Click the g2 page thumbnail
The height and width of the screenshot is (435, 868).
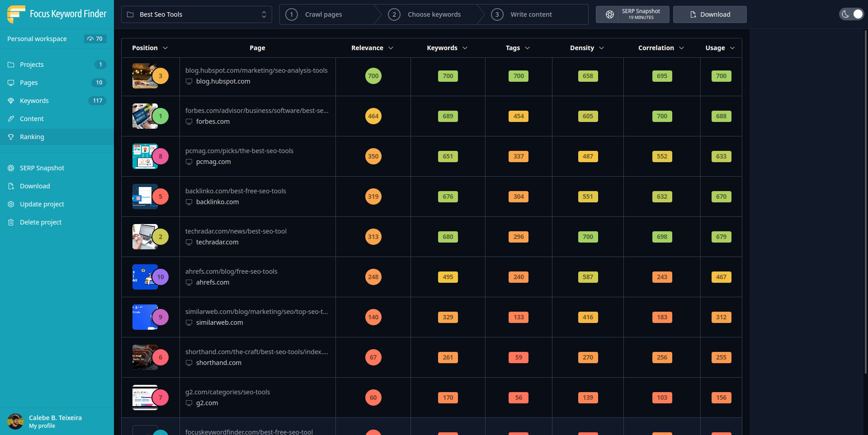click(145, 398)
